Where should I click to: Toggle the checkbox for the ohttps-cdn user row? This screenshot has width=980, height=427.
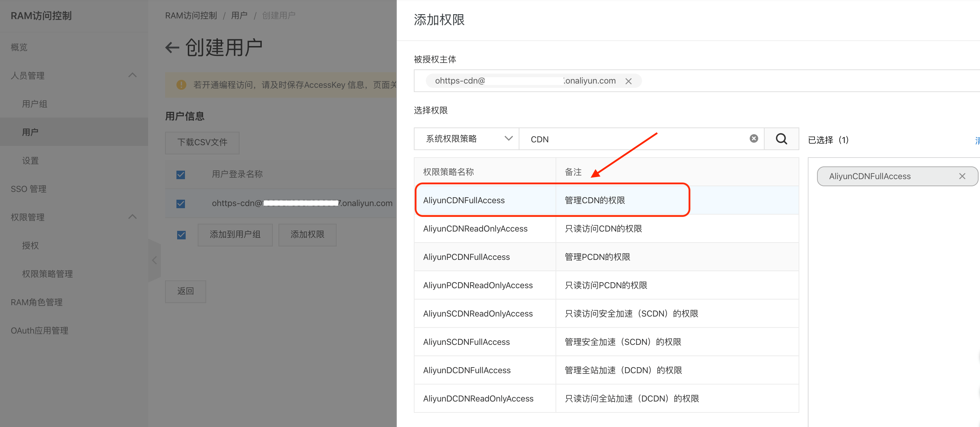[181, 204]
